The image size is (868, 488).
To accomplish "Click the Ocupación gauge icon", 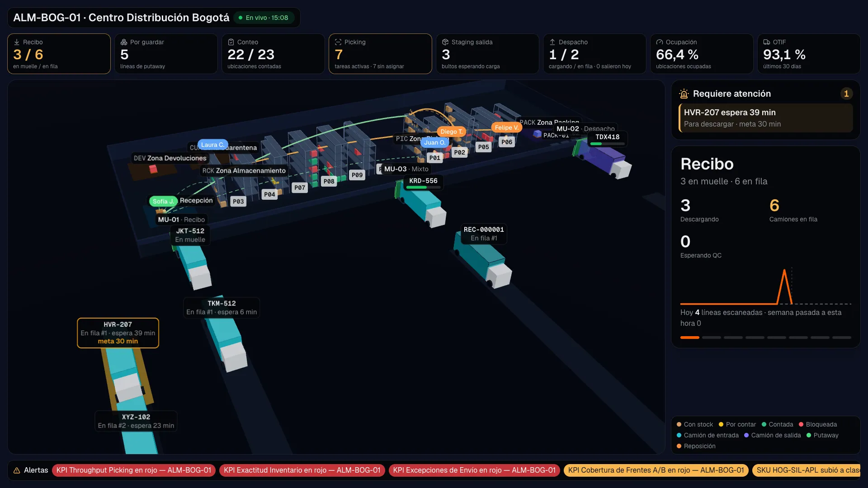I will point(660,42).
